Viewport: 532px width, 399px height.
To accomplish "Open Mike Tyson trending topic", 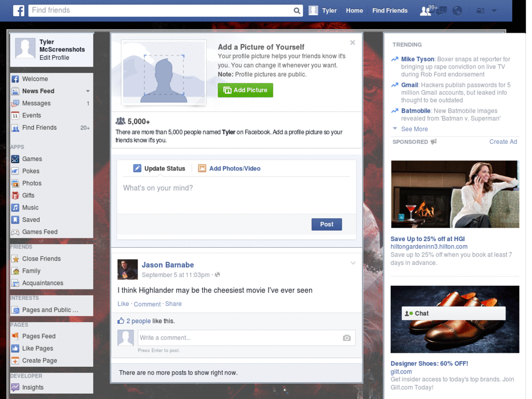I will pyautogui.click(x=418, y=59).
